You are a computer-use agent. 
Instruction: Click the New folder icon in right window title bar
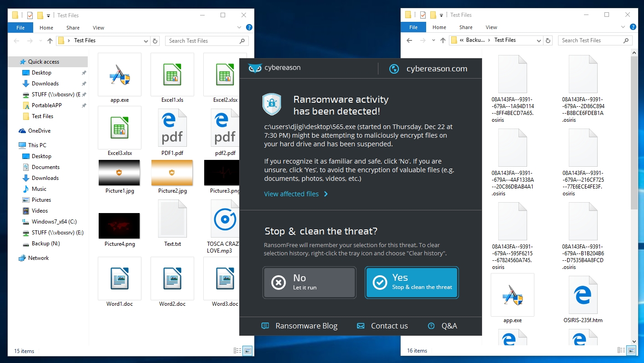coord(433,15)
